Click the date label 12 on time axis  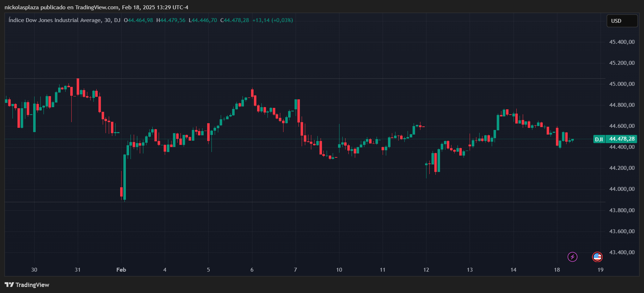click(x=426, y=270)
